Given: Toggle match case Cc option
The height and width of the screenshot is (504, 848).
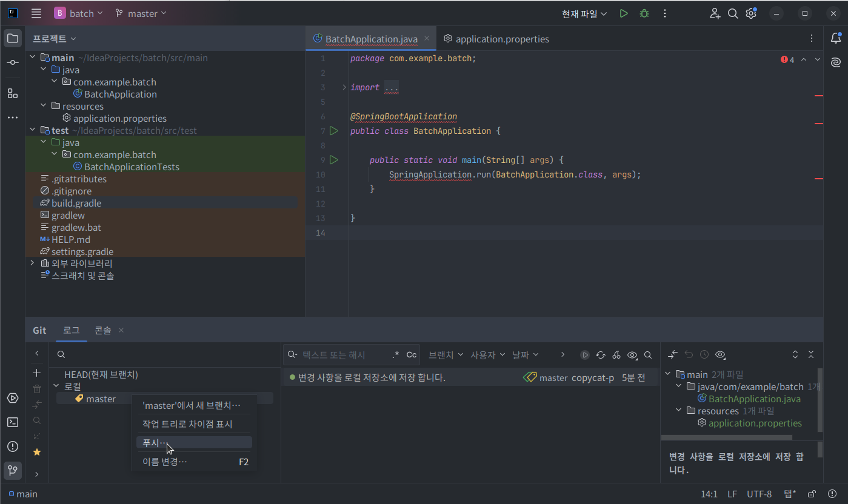Looking at the screenshot, I should pos(412,355).
